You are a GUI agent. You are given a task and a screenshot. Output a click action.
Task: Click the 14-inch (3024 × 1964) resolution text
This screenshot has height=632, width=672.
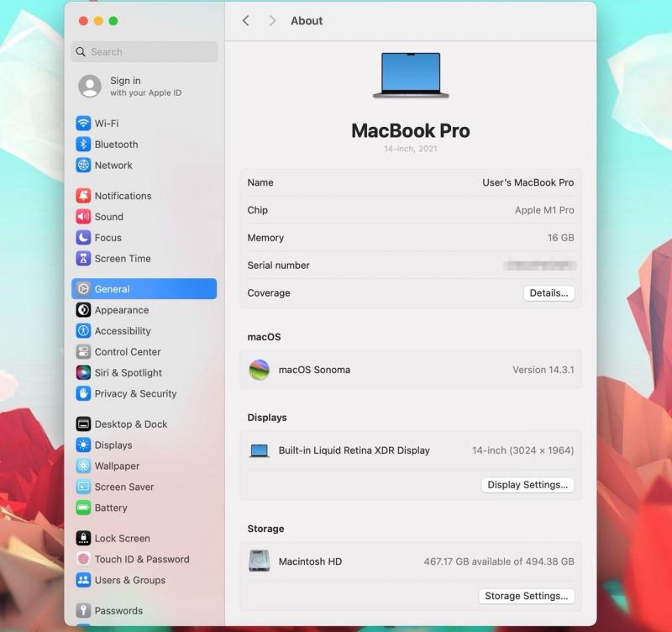point(522,450)
